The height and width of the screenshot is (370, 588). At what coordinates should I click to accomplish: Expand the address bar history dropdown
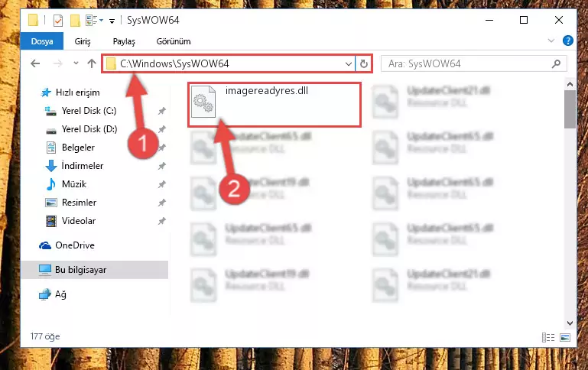(x=349, y=63)
